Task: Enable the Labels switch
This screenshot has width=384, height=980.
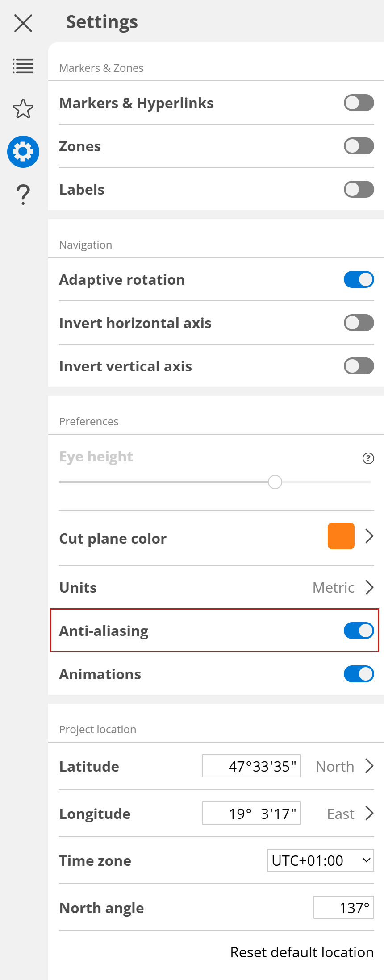Action: pyautogui.click(x=359, y=189)
